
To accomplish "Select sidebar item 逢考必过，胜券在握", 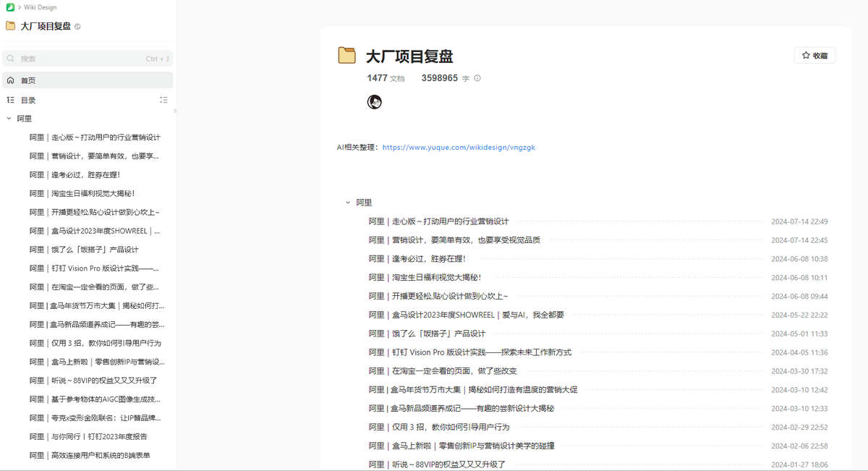I will (x=75, y=175).
